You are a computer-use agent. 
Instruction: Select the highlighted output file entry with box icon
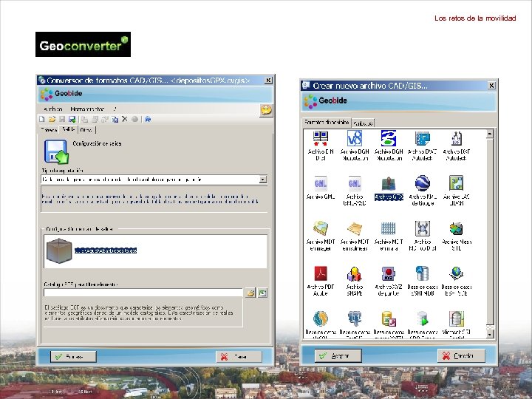(x=92, y=250)
